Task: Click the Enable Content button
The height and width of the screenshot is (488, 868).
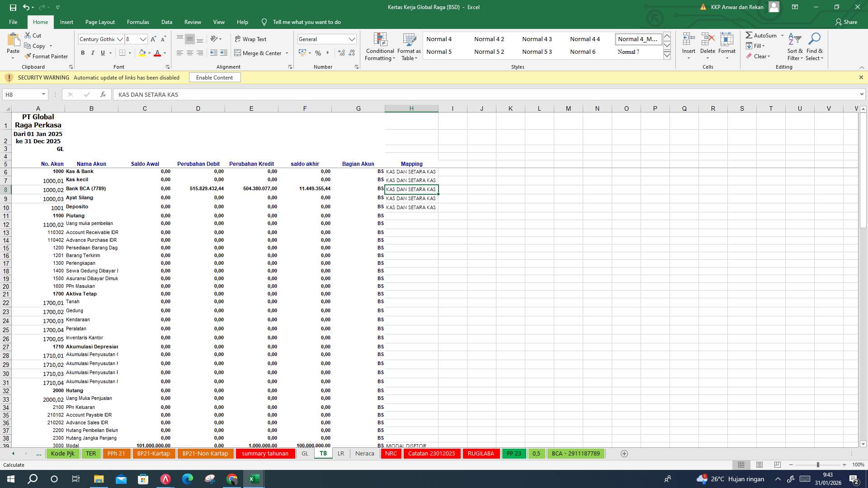Action: (215, 77)
